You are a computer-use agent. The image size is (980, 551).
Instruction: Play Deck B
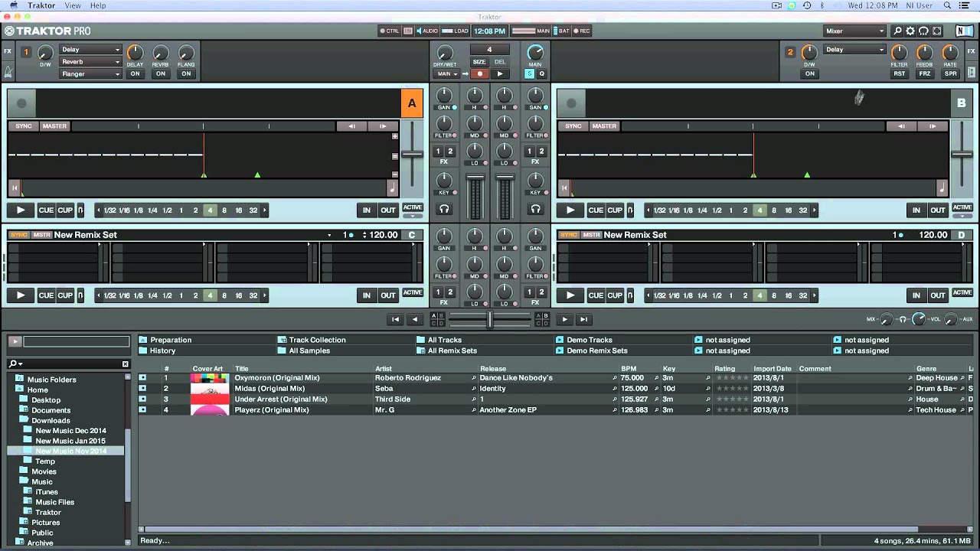pyautogui.click(x=570, y=210)
